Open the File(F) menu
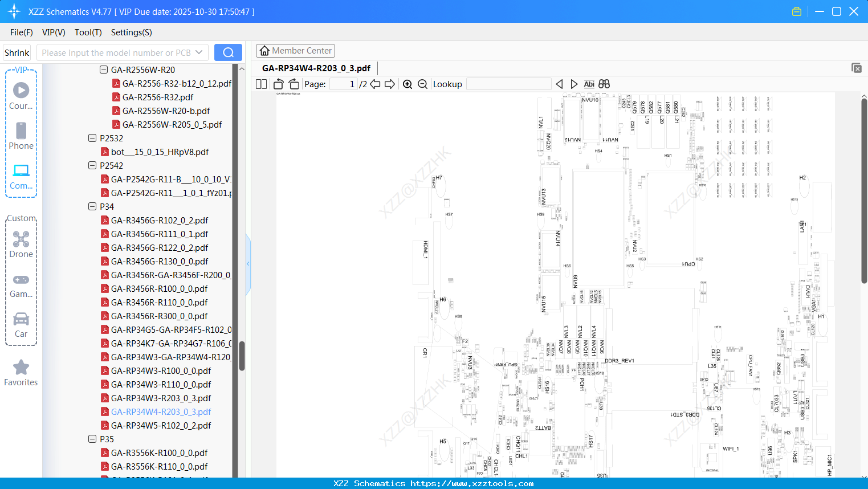Viewport: 868px width, 489px height. 22,32
